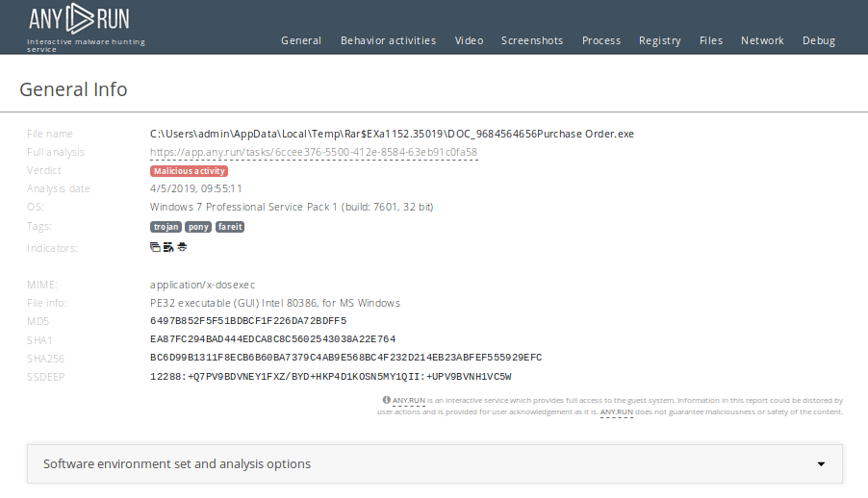Click the 'trojan' tag
Viewport: 868px width, 498px height.
[x=166, y=227]
